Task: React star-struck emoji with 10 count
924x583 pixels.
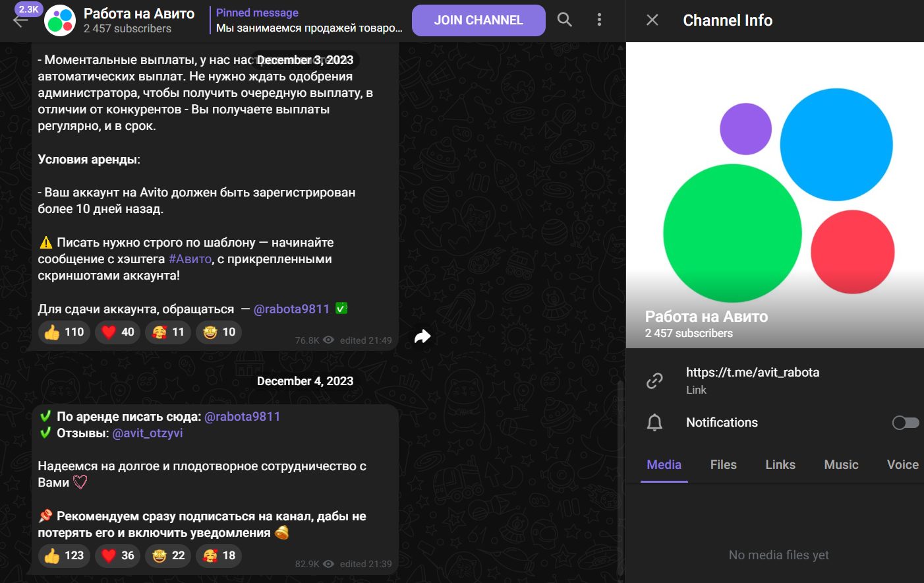Action: click(x=219, y=332)
